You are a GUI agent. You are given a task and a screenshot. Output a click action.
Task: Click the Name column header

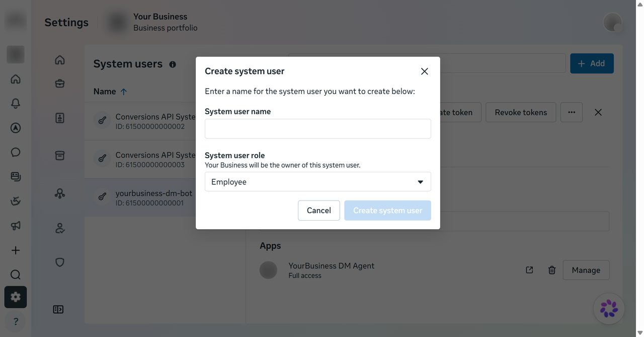coord(105,92)
